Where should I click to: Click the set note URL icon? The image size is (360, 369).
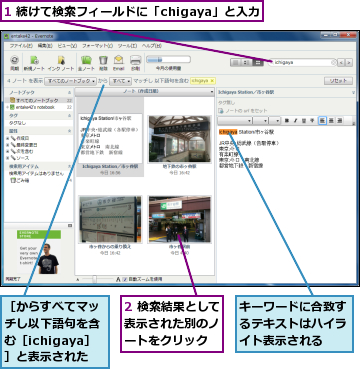pos(221,111)
